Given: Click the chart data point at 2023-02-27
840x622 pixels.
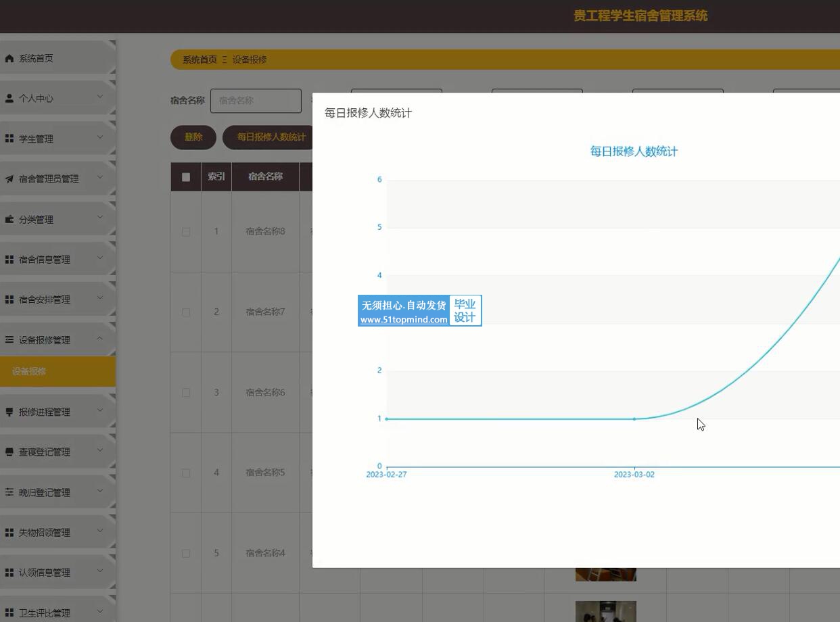Looking at the screenshot, I should (387, 419).
